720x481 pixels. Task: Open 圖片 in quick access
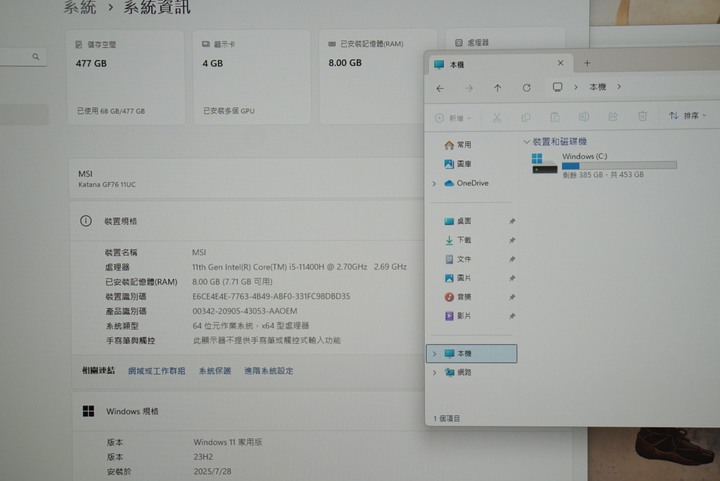click(457, 278)
